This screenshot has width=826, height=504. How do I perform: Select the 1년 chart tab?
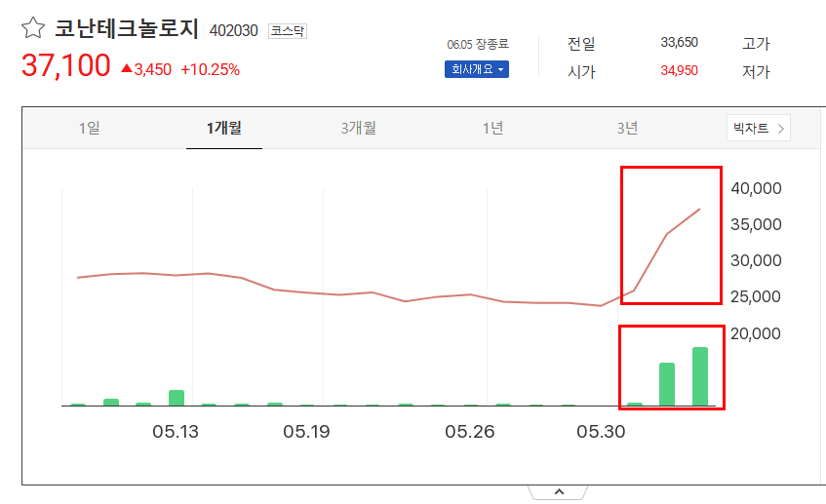click(493, 128)
